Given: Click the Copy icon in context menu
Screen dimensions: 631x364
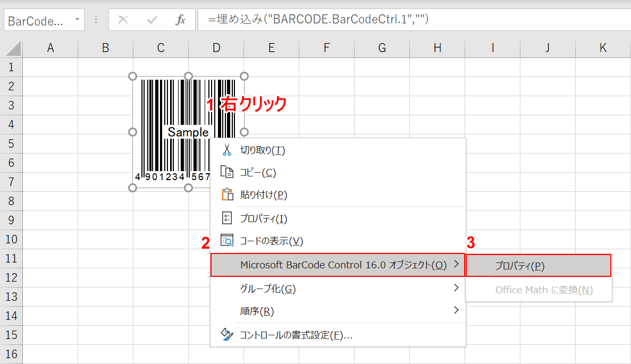Looking at the screenshot, I should click(227, 173).
